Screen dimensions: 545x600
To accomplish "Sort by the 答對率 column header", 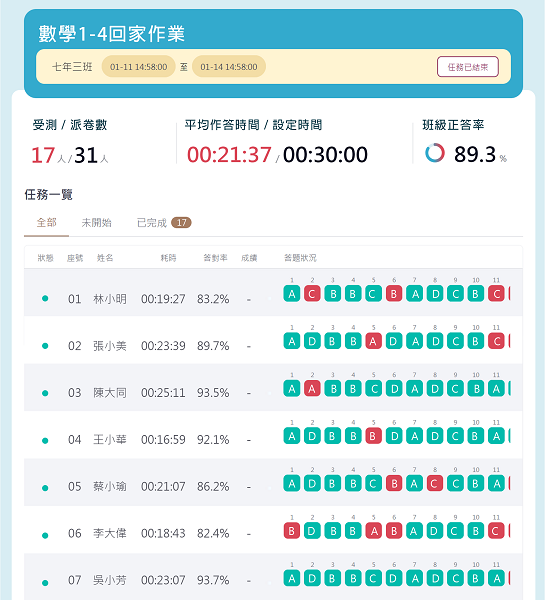I will click(x=215, y=258).
